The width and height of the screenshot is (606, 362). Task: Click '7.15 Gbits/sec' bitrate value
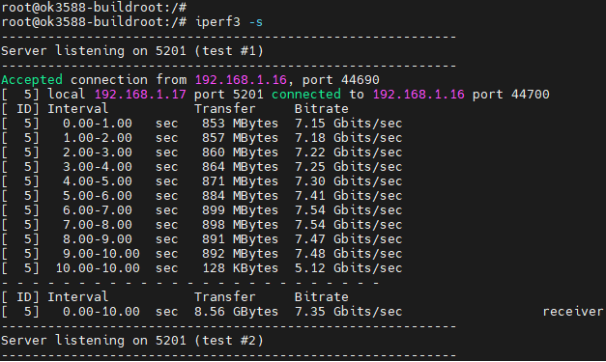pyautogui.click(x=348, y=123)
